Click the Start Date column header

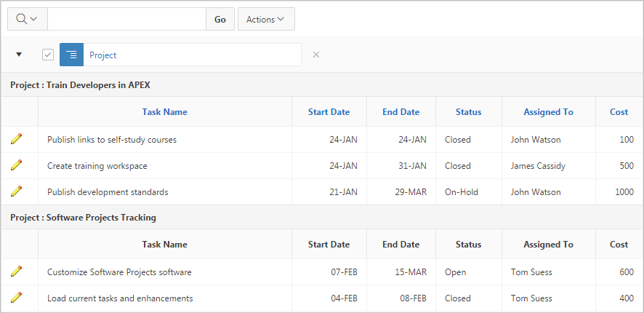329,112
